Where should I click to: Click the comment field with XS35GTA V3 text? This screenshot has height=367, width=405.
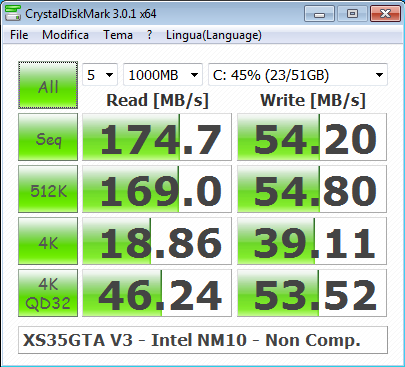tap(203, 340)
